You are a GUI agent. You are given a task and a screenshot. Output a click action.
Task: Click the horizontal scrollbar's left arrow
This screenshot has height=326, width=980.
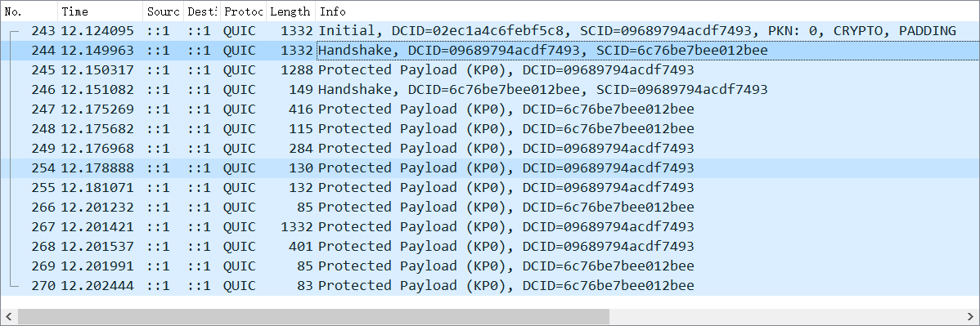pos(9,317)
